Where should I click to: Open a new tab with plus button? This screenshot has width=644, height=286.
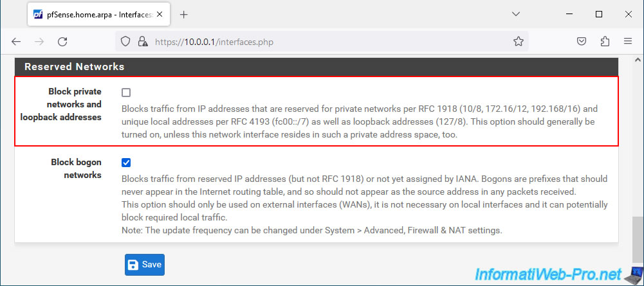183,15
